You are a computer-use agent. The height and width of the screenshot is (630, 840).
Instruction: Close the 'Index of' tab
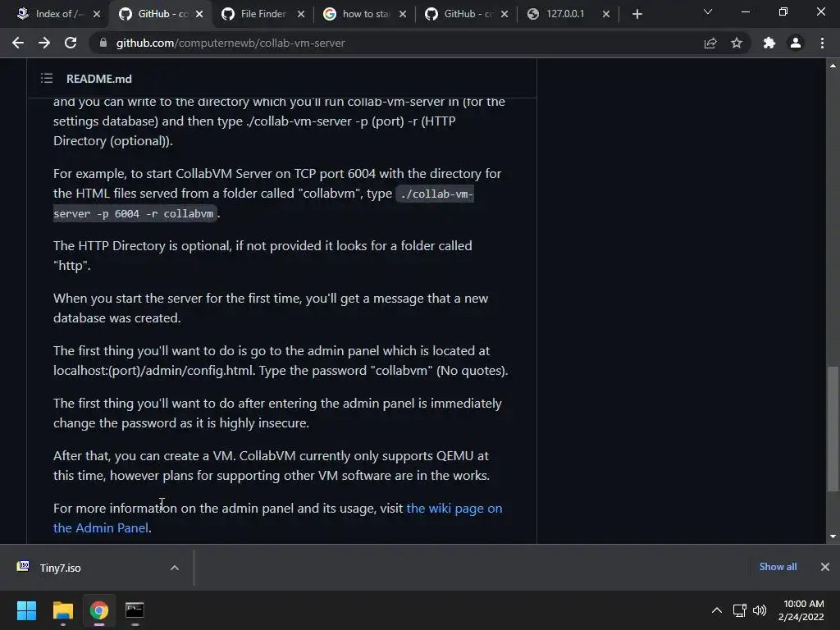(x=97, y=14)
